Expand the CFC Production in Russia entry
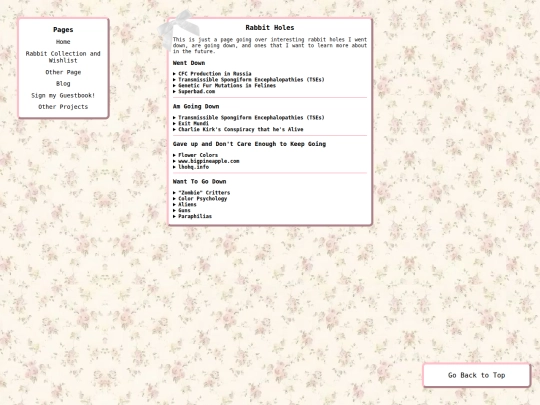 pos(212,74)
